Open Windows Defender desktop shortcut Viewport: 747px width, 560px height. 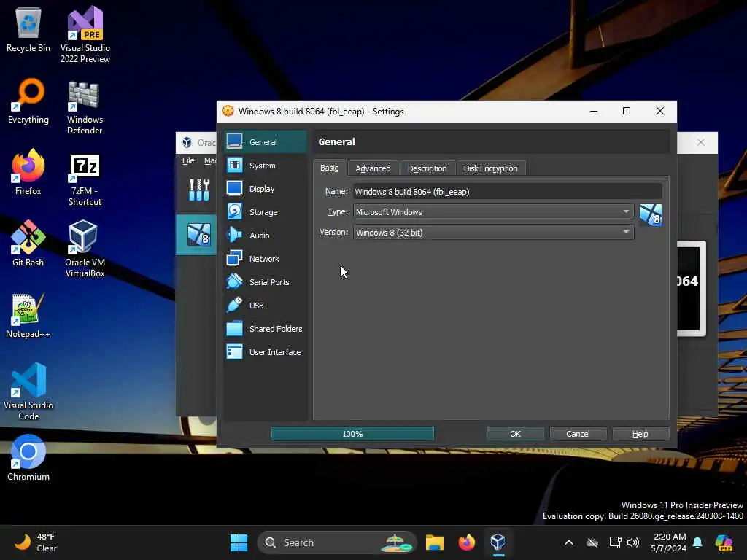point(85,107)
